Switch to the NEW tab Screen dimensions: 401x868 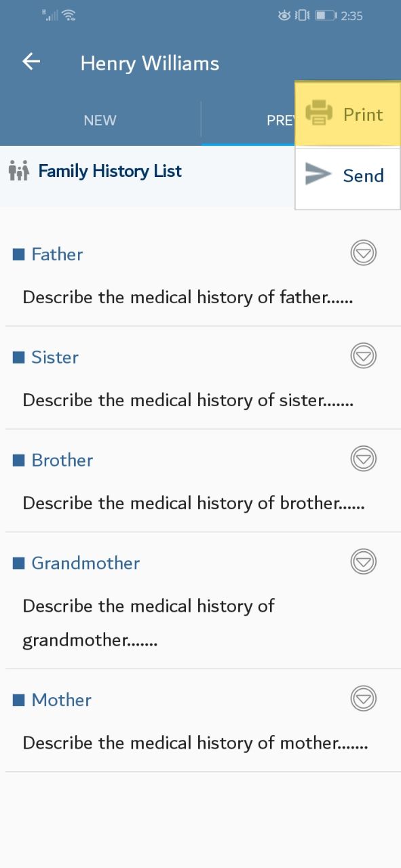point(100,121)
